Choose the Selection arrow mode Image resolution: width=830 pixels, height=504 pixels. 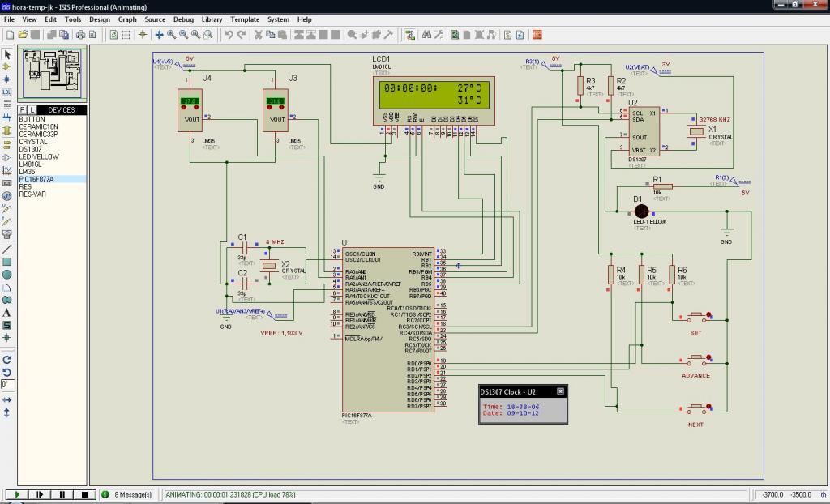[x=6, y=54]
